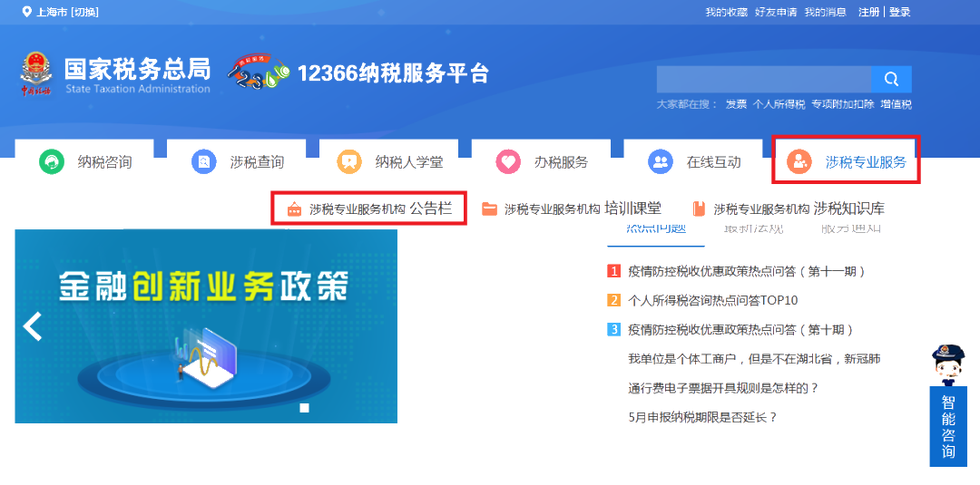This screenshot has width=980, height=485.
Task: Click the 个人所得税 hot search keyword
Action: point(779,104)
